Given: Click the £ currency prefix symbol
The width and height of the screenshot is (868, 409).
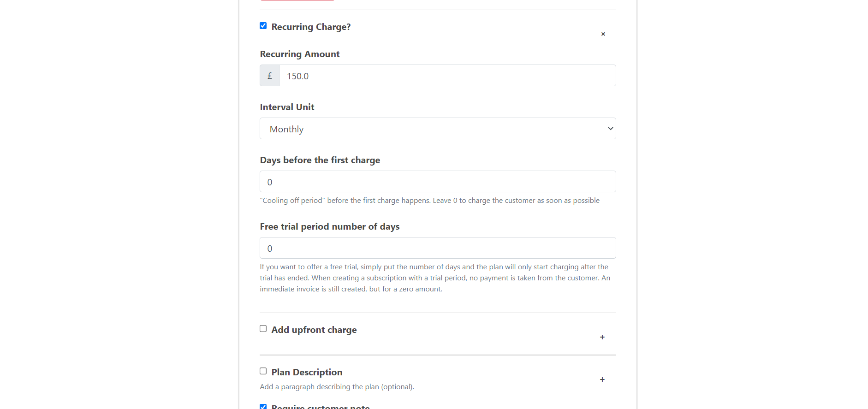Looking at the screenshot, I should (270, 76).
